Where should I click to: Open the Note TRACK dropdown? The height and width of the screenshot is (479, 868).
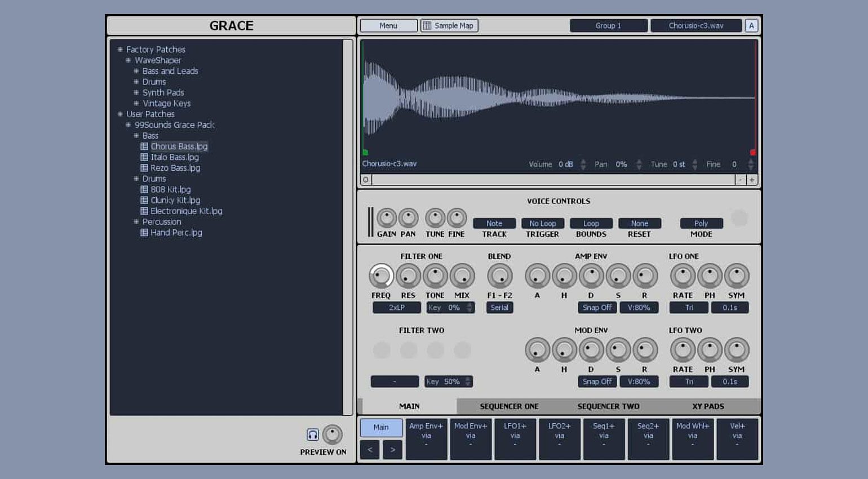[x=494, y=223]
